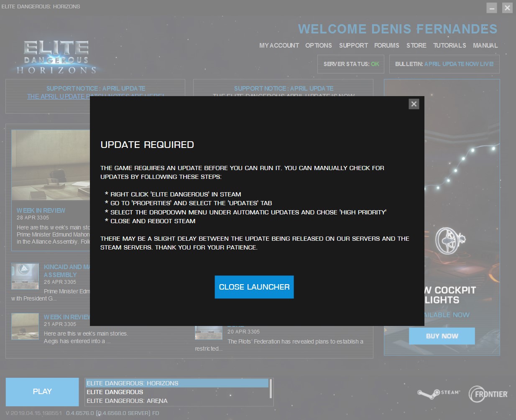Open the Week in Review 28 APR article

(41, 211)
